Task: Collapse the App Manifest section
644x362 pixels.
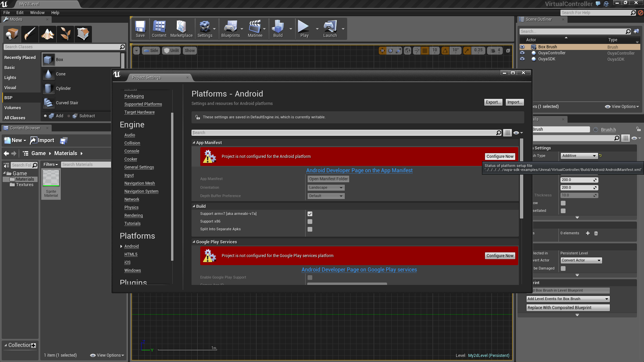Action: 194,143
